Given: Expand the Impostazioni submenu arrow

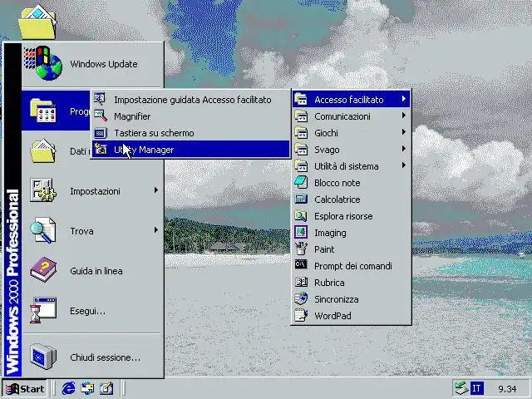Looking at the screenshot, I should [156, 190].
